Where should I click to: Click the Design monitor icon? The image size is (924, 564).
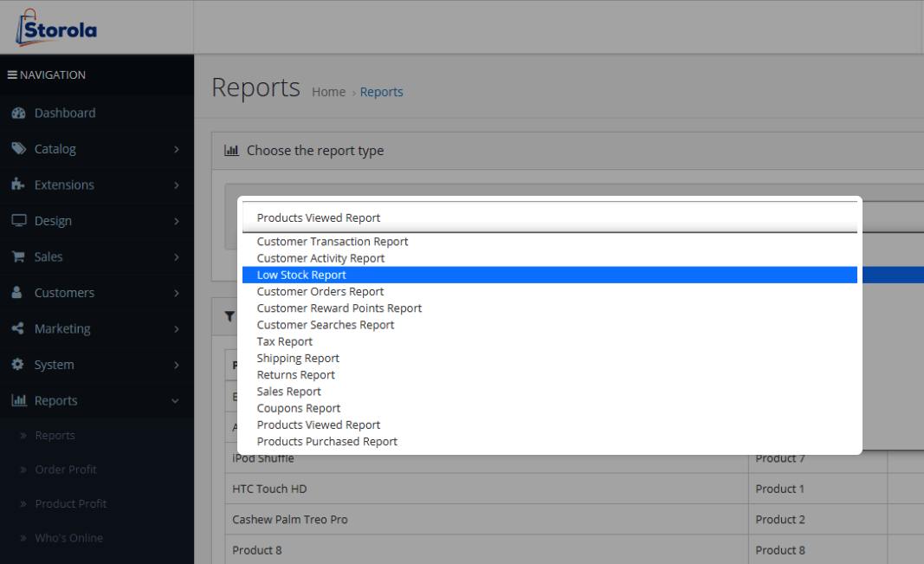coord(18,221)
